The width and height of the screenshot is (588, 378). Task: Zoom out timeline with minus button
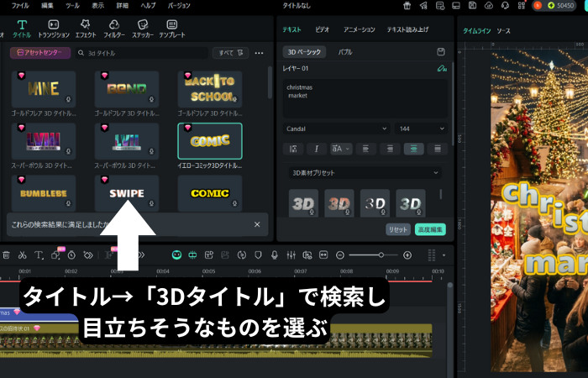(340, 255)
